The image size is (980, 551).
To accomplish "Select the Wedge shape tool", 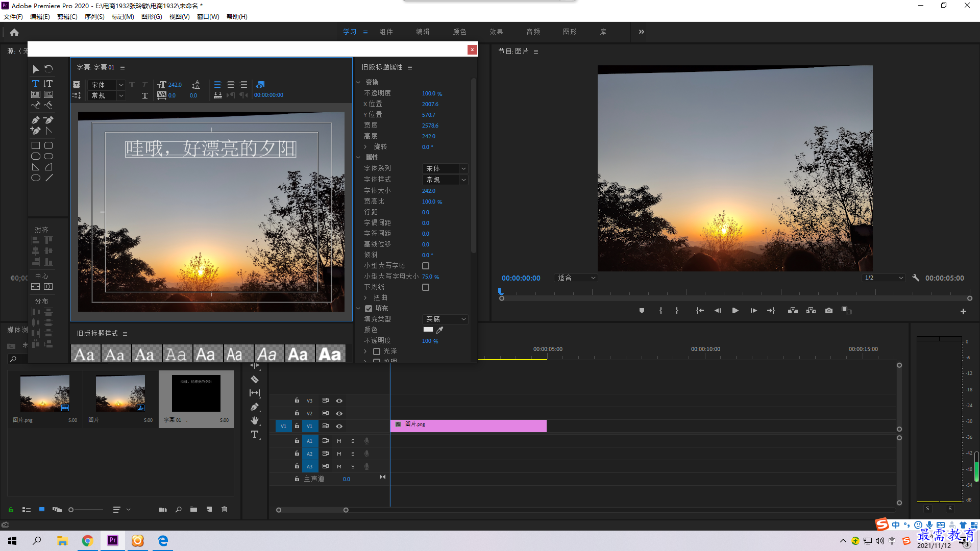I will (x=36, y=167).
